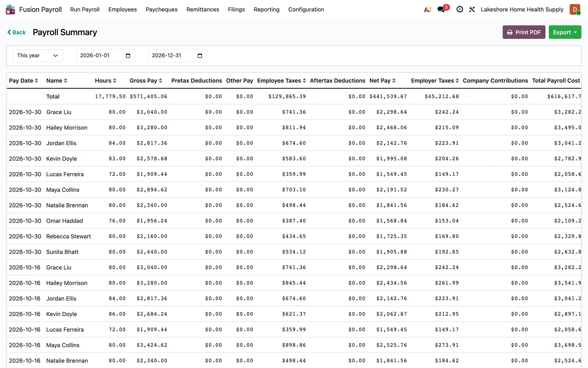Click Sunita Bhatt's name cell

62,252
